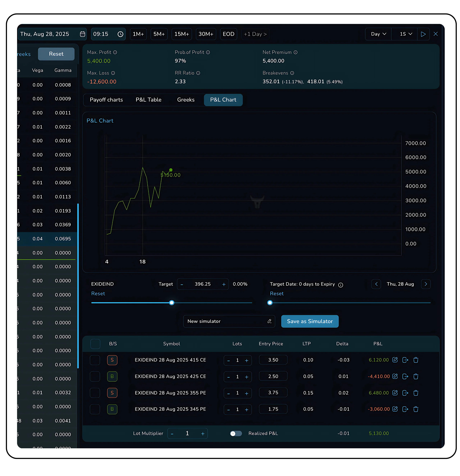Click pencil icon in New simulator field
This screenshot has width=460, height=476.
click(269, 321)
